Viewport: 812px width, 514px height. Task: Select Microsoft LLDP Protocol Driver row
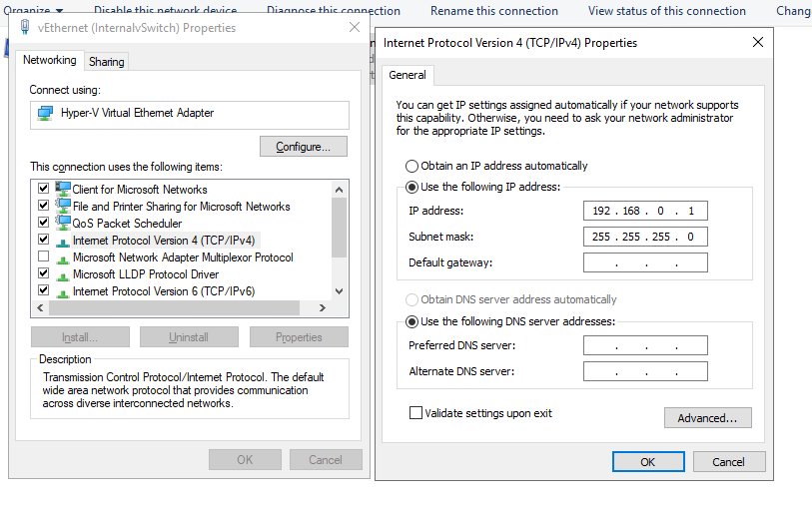pos(146,274)
